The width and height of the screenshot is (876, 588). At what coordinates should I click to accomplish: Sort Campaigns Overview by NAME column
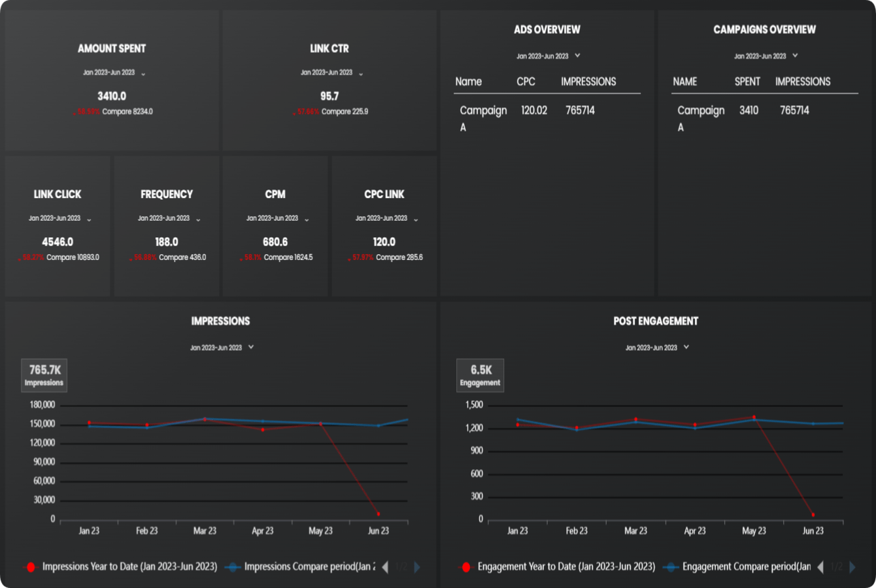pos(684,82)
